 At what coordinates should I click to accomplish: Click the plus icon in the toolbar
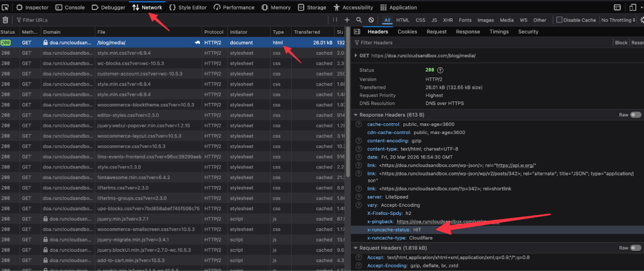(347, 19)
